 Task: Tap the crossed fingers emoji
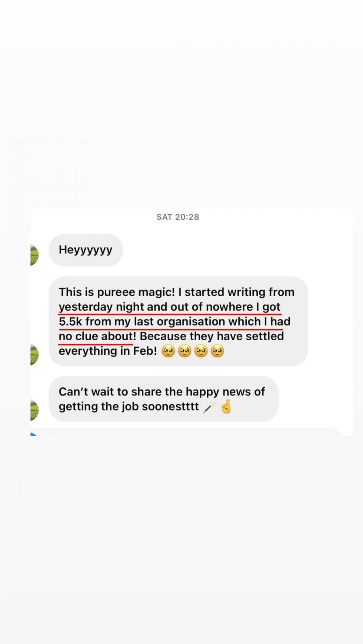226,406
